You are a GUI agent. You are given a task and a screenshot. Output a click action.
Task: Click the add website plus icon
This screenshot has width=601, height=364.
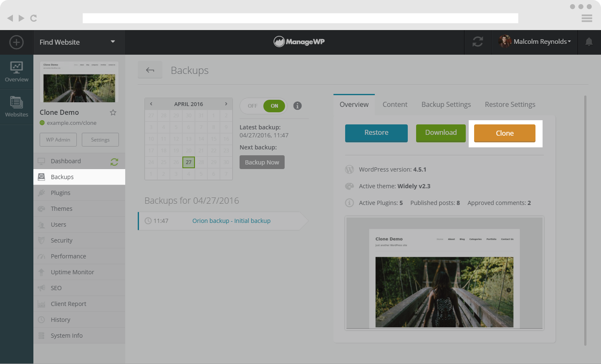coord(16,42)
